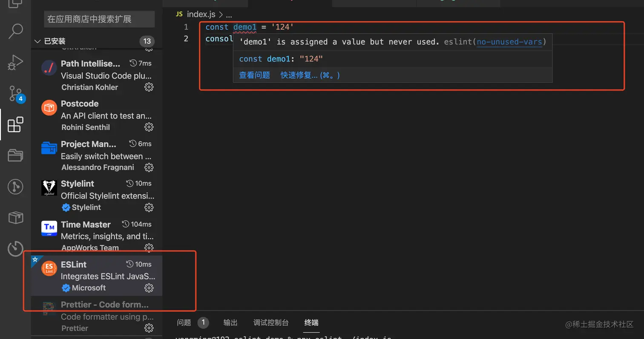Open manage gear for Project Manager extension

[149, 167]
